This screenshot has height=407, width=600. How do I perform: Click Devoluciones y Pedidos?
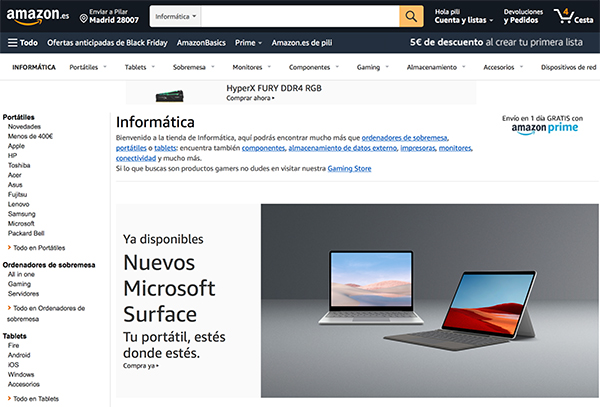point(522,16)
